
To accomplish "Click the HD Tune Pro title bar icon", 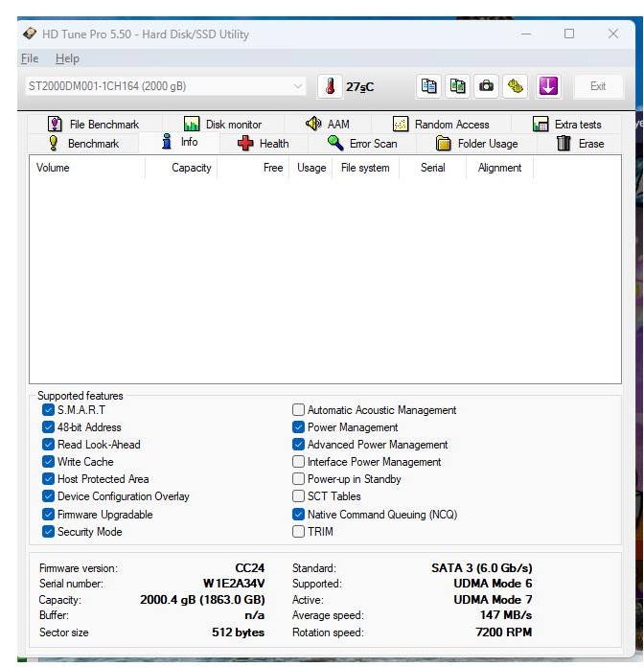I will [x=30, y=34].
